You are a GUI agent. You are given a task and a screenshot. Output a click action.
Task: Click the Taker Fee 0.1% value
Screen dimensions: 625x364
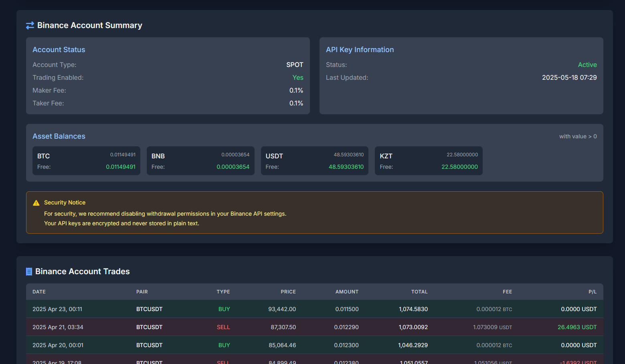(296, 103)
